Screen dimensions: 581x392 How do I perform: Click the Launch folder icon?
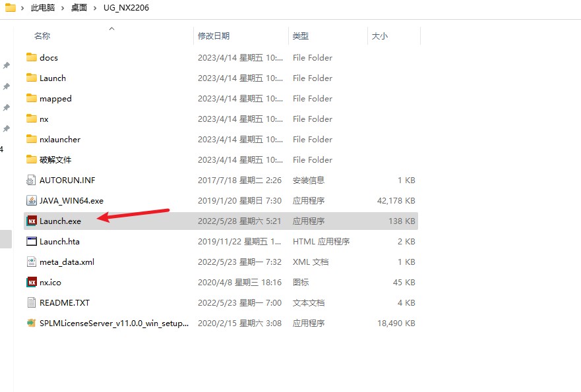pyautogui.click(x=32, y=78)
